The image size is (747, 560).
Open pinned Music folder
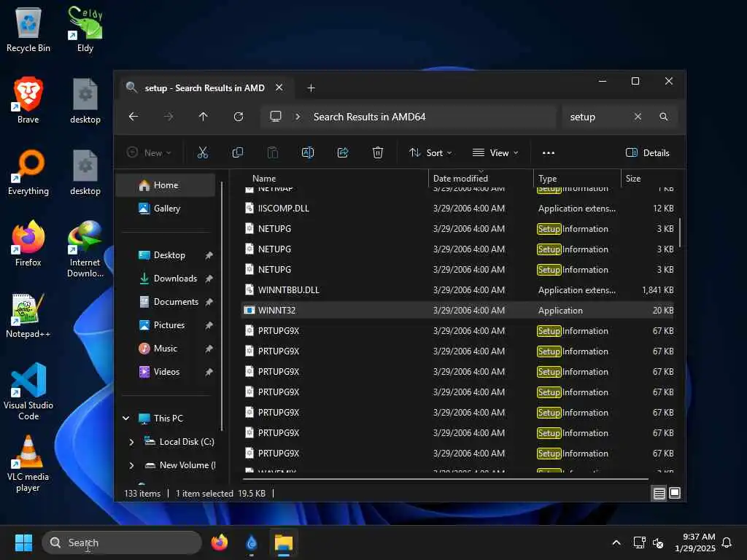tap(166, 348)
